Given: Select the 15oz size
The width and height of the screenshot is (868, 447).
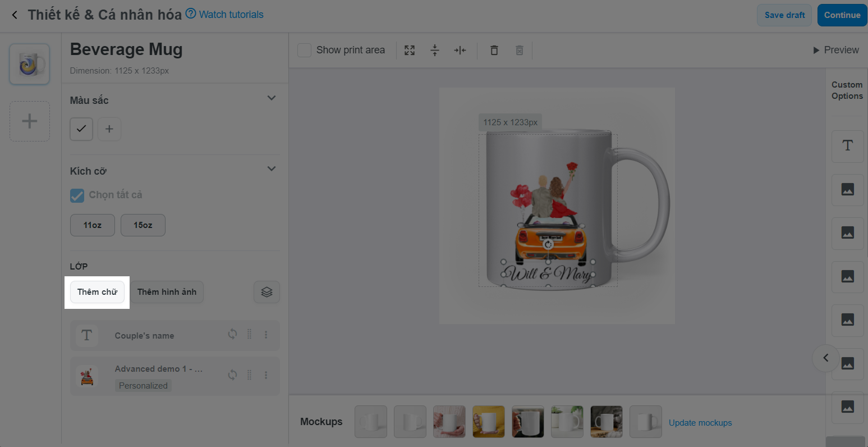Looking at the screenshot, I should pos(143,225).
